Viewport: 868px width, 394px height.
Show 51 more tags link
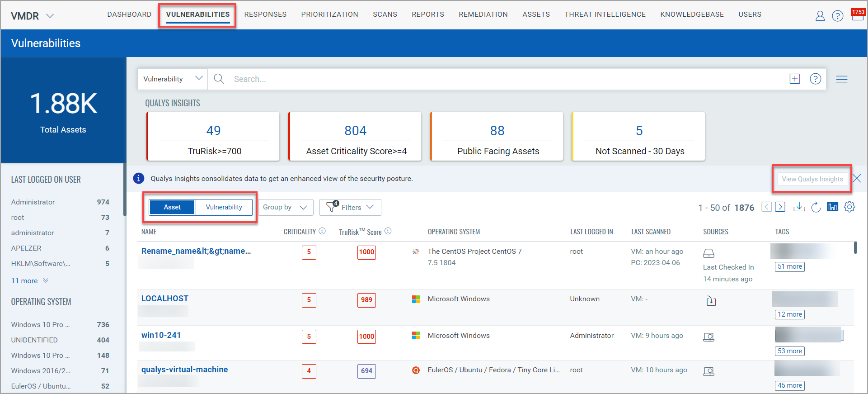click(790, 266)
